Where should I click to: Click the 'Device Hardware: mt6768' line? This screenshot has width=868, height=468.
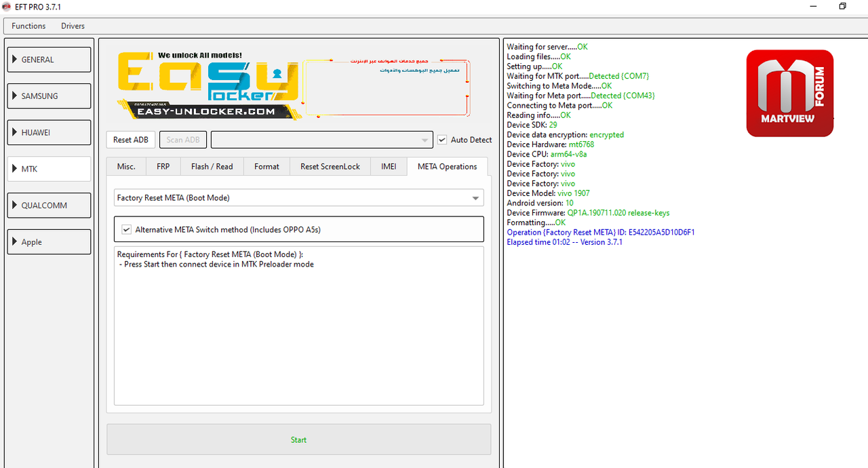tap(550, 144)
